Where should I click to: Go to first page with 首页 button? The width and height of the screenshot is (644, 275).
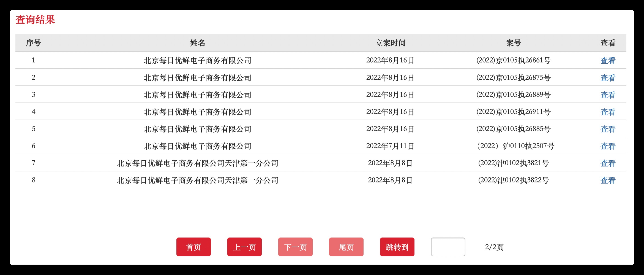pyautogui.click(x=193, y=247)
